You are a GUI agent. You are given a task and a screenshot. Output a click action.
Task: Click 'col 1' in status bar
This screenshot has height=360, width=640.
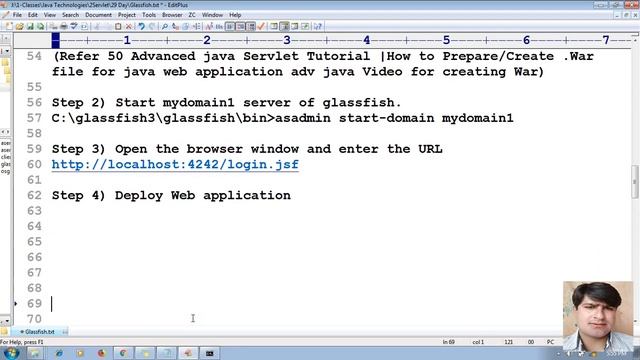coord(478,342)
